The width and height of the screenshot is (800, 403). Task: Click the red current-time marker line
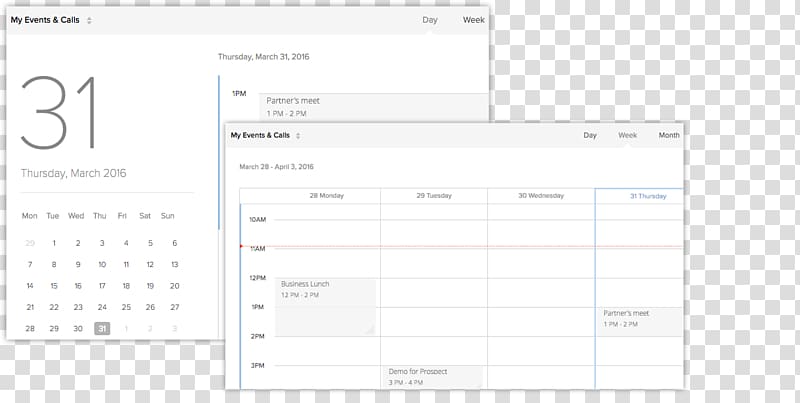pos(460,246)
